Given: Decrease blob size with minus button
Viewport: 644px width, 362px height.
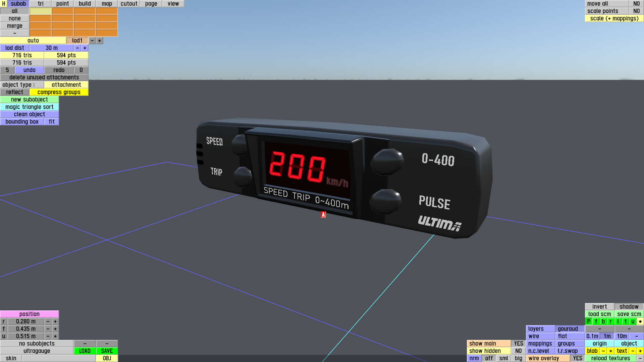Looking at the screenshot, I should click(x=603, y=351).
